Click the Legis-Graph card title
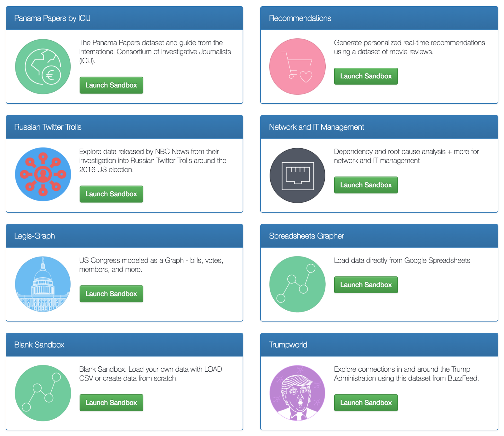This screenshot has height=436, width=504. tap(34, 236)
